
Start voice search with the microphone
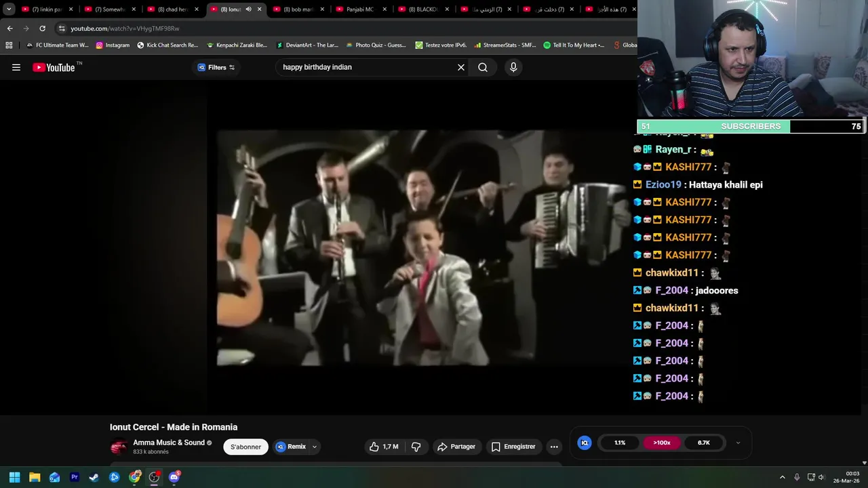(x=513, y=67)
